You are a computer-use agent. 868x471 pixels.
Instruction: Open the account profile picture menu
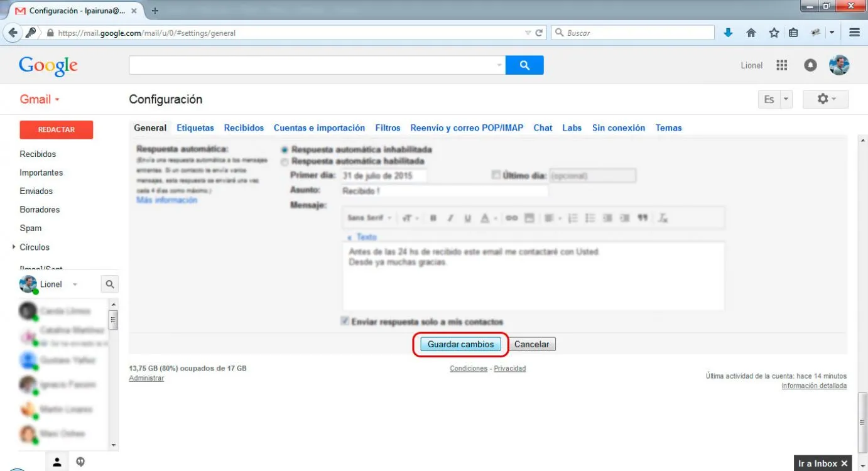pos(839,65)
